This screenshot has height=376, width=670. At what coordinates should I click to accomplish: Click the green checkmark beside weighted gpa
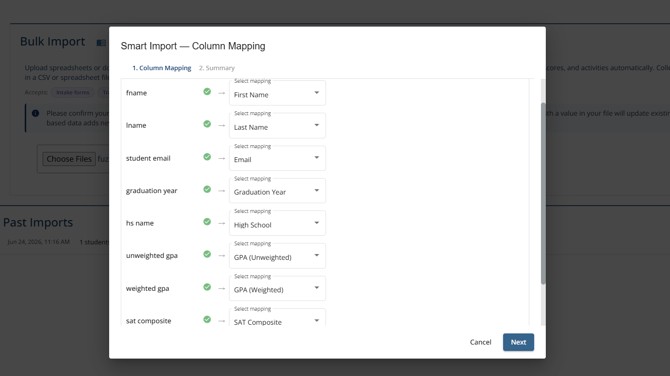coord(207,287)
